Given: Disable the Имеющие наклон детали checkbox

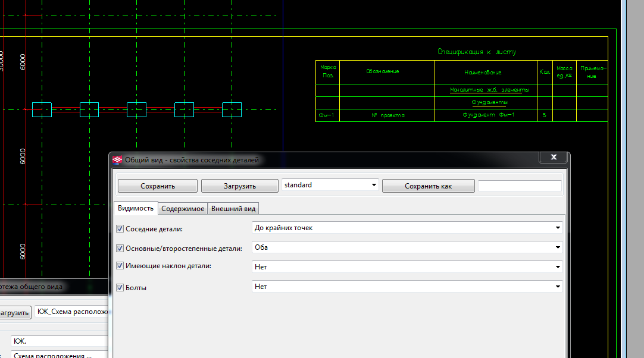Looking at the screenshot, I should [120, 266].
